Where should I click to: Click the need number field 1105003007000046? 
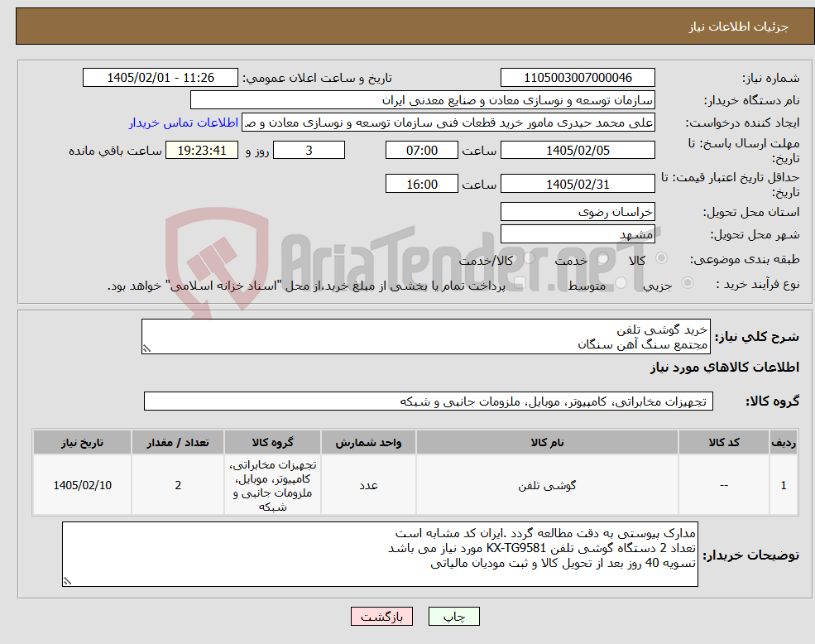[578, 78]
